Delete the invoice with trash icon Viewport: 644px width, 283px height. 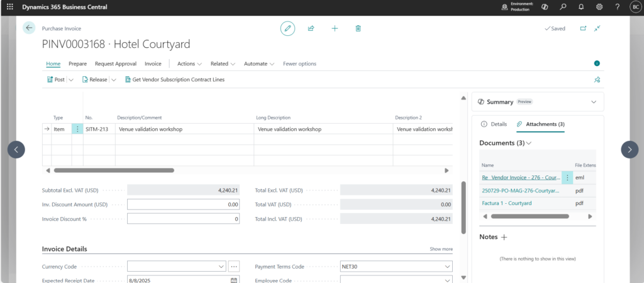click(358, 28)
